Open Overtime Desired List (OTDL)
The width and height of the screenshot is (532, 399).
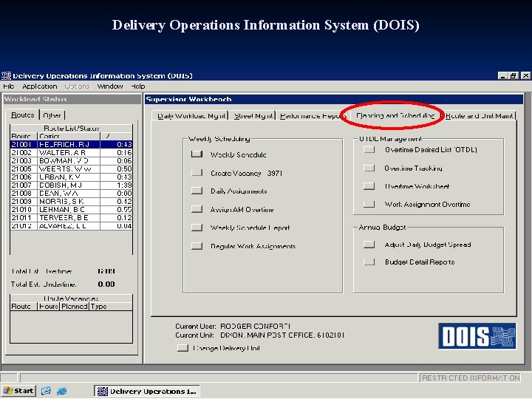click(x=369, y=149)
